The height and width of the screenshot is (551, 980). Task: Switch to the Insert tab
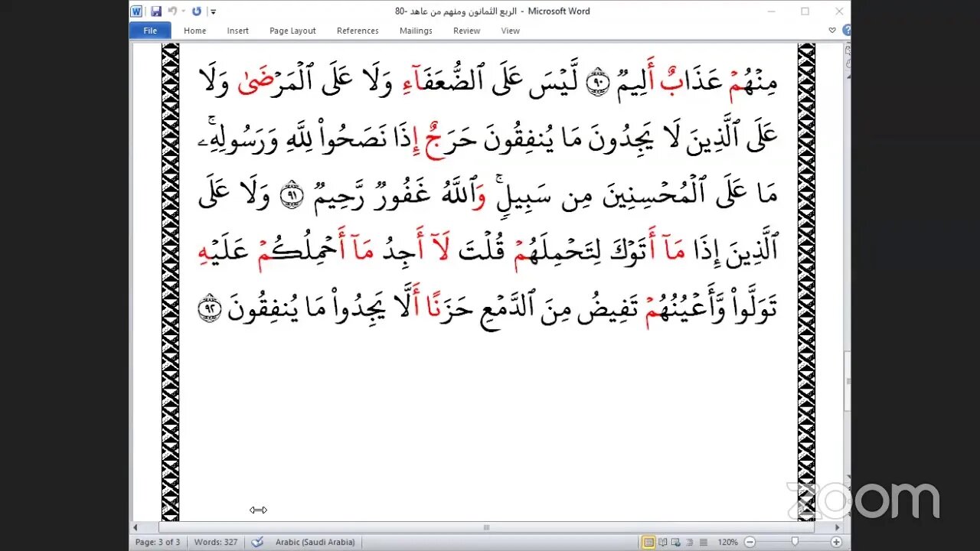click(x=237, y=31)
